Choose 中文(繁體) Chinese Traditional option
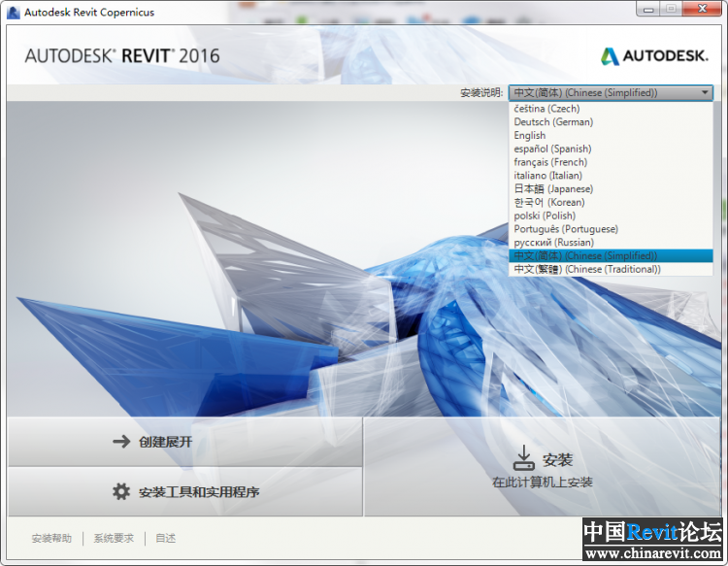Screen dimensions: 728x566 [x=611, y=269]
